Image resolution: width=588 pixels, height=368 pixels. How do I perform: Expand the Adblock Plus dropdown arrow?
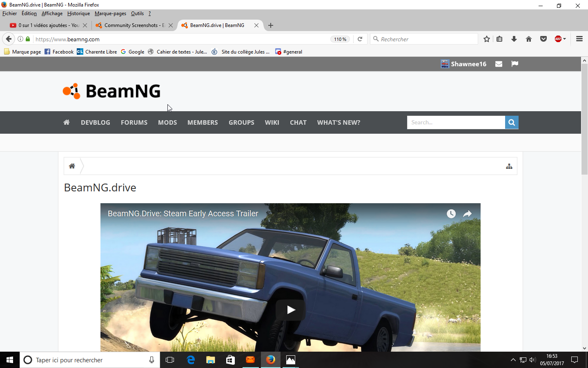point(565,39)
